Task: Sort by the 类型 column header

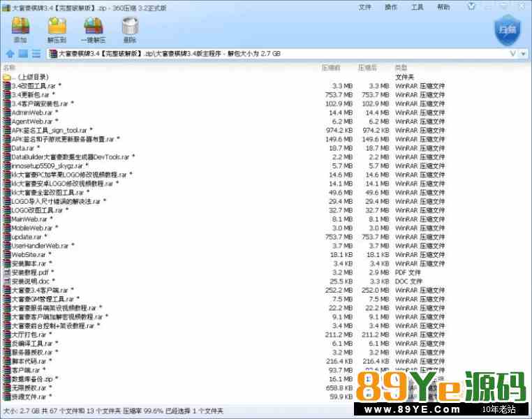Action: pyautogui.click(x=401, y=68)
